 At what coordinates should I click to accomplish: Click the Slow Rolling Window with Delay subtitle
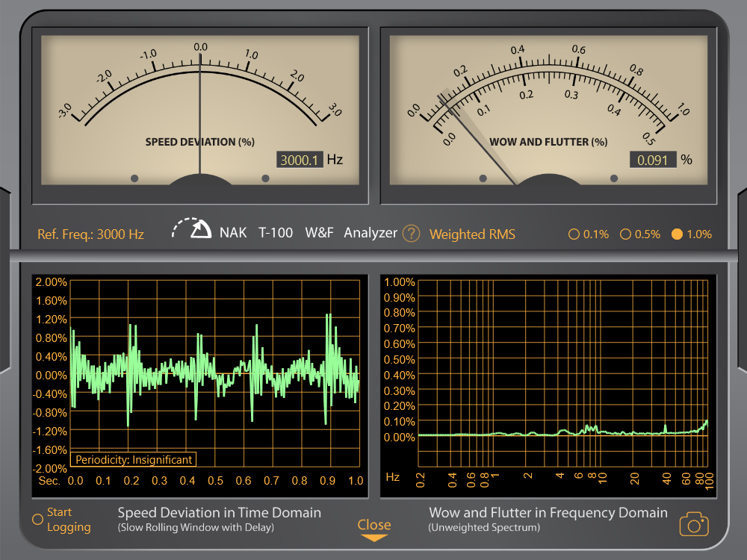point(196,528)
